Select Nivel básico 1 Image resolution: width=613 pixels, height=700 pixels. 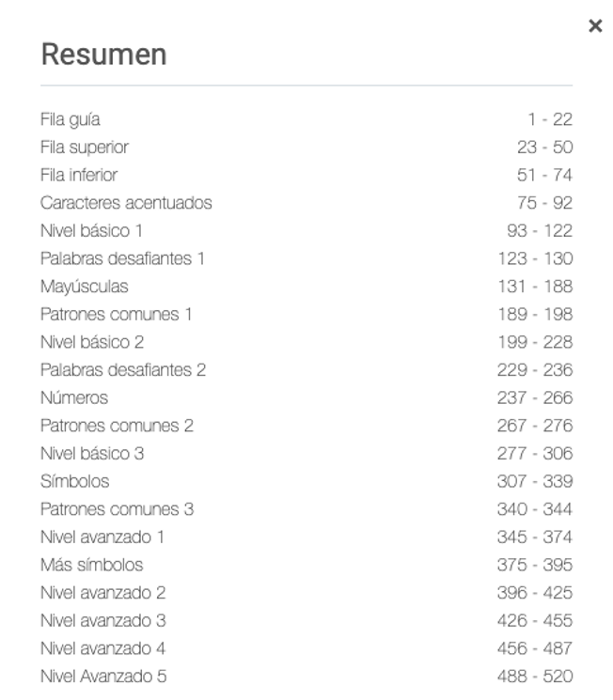point(91,230)
